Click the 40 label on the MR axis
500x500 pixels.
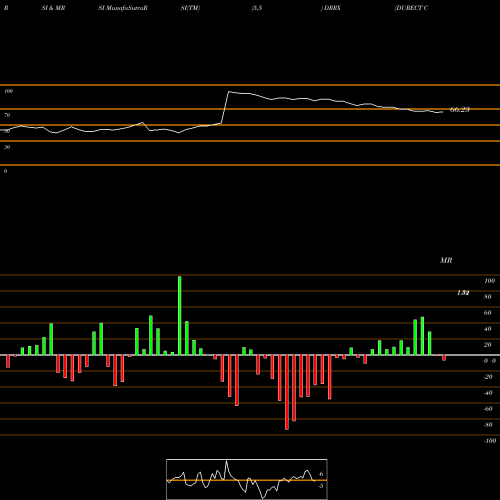[x=488, y=329]
